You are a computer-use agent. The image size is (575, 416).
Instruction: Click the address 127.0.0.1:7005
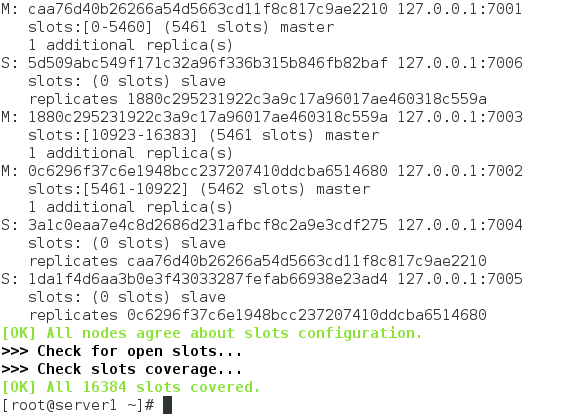[x=460, y=278]
